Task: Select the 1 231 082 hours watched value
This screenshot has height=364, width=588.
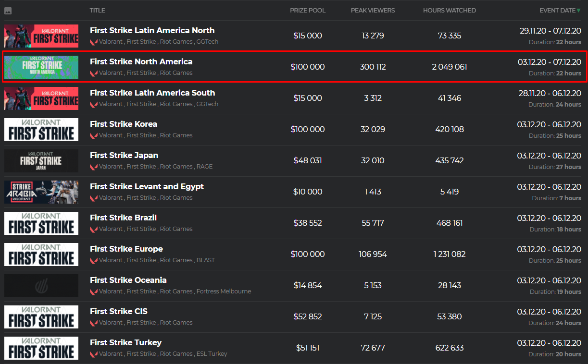Action: [450, 254]
